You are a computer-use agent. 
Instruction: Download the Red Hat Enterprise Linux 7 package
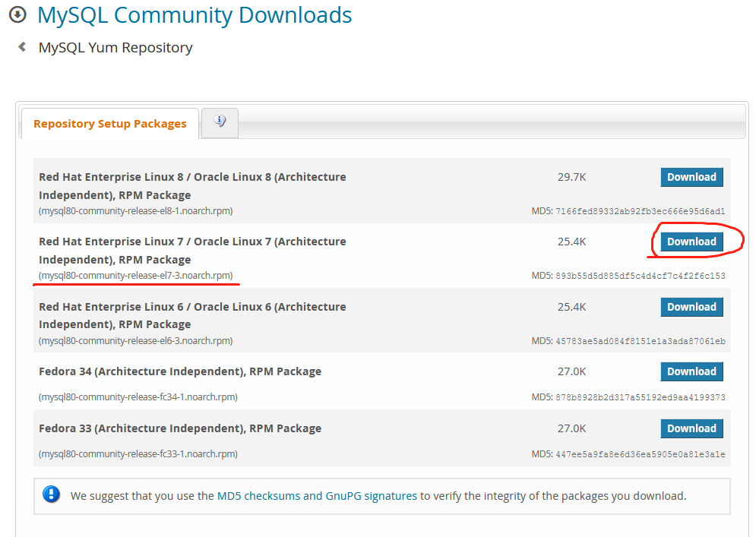tap(691, 242)
